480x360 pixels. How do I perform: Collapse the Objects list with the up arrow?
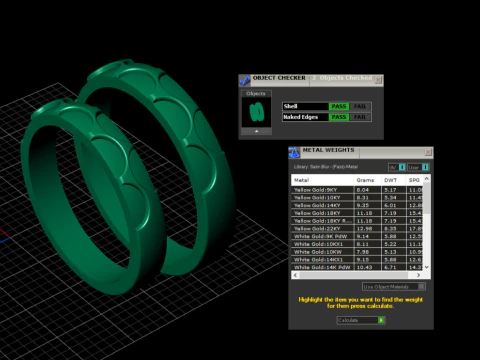[256, 131]
